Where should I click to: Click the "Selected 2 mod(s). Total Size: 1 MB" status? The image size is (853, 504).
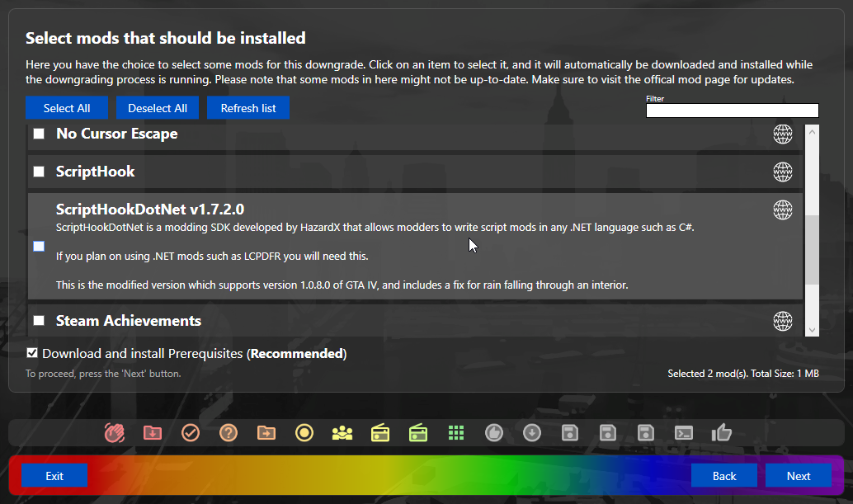[x=743, y=374]
